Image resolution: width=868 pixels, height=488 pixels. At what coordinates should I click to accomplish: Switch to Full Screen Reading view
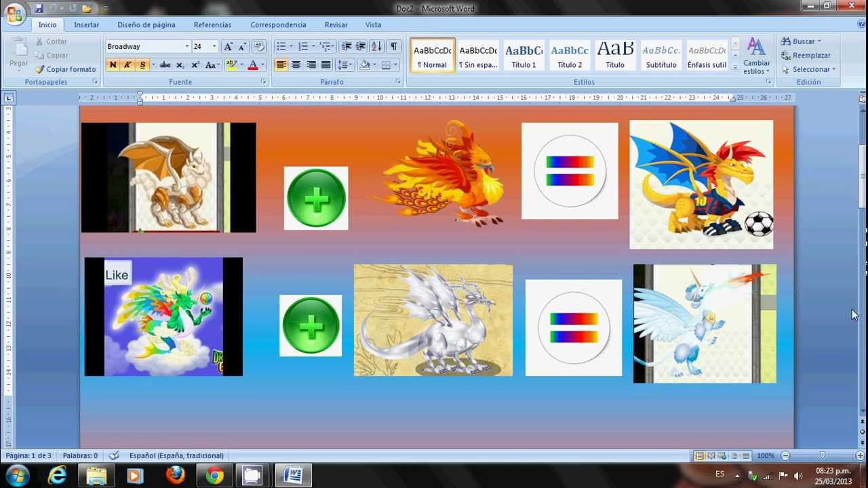(711, 455)
